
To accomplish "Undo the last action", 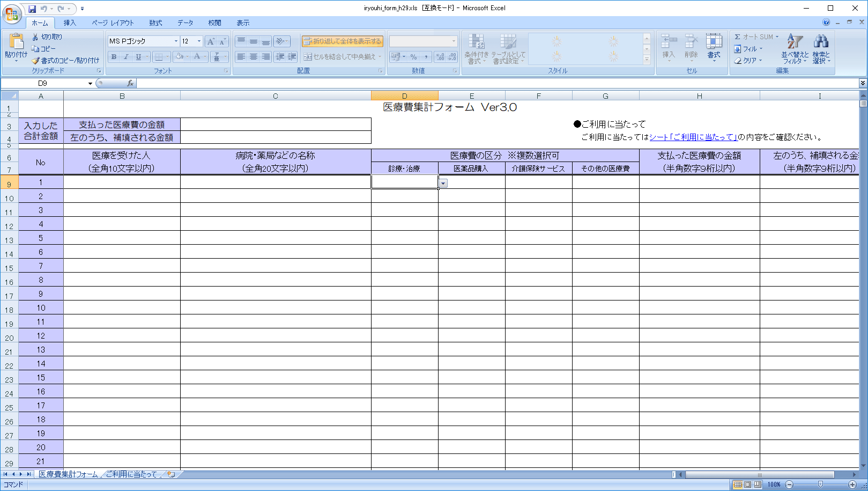I will 43,9.
